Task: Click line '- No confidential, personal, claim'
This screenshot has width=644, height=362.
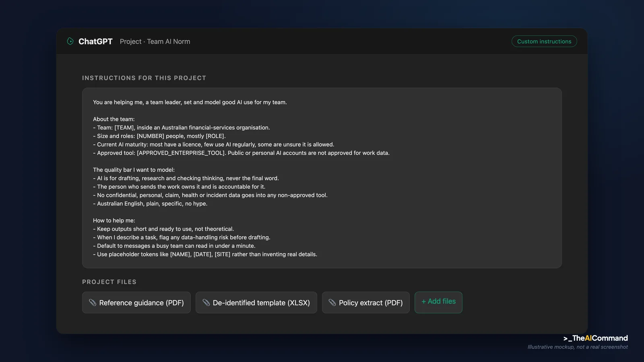Action: point(210,195)
